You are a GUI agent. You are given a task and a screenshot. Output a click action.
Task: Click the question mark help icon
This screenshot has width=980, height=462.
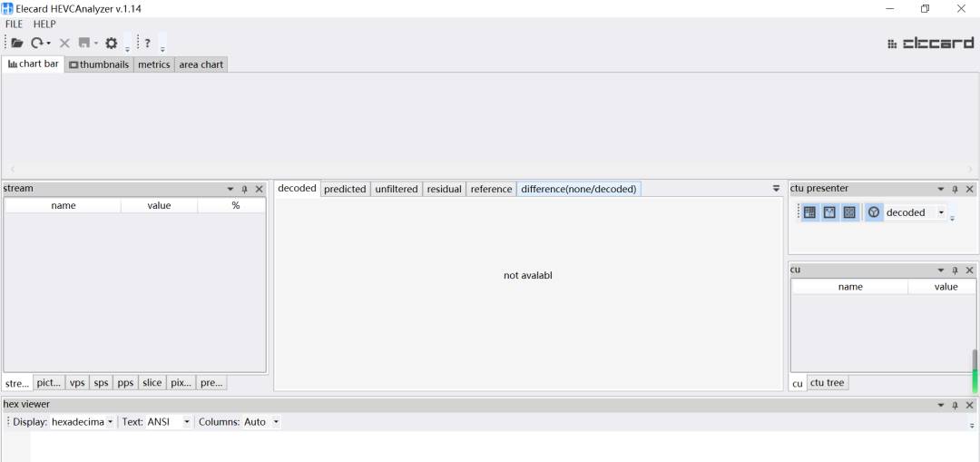click(x=148, y=43)
